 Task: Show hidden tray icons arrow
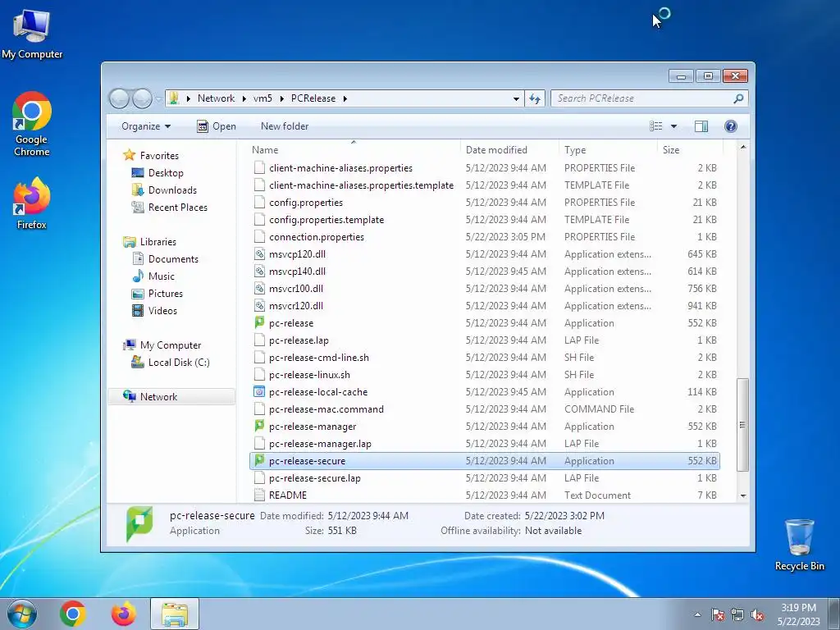click(697, 615)
